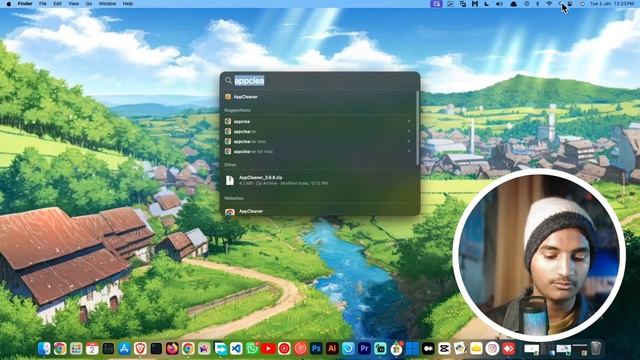Open the AppCleaner top hit result

[320, 97]
